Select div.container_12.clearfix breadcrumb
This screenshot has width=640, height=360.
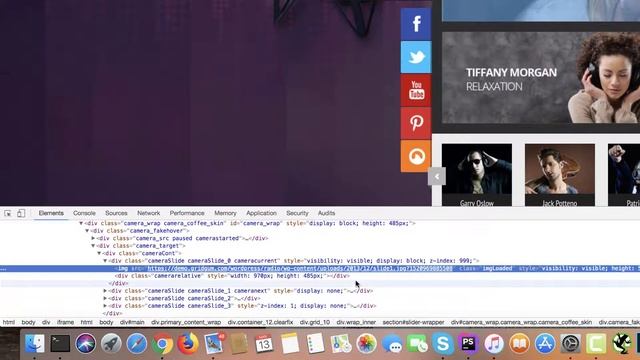[x=260, y=322]
